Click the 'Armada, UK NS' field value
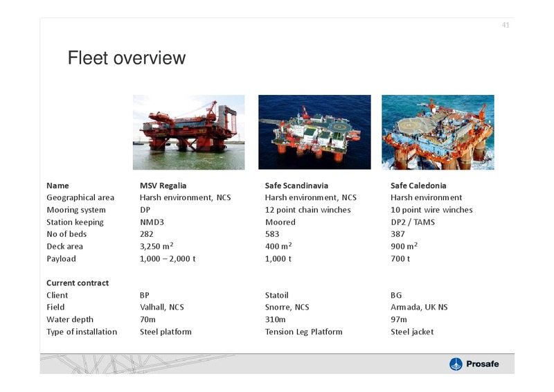This screenshot has width=554, height=392. pyautogui.click(x=419, y=308)
